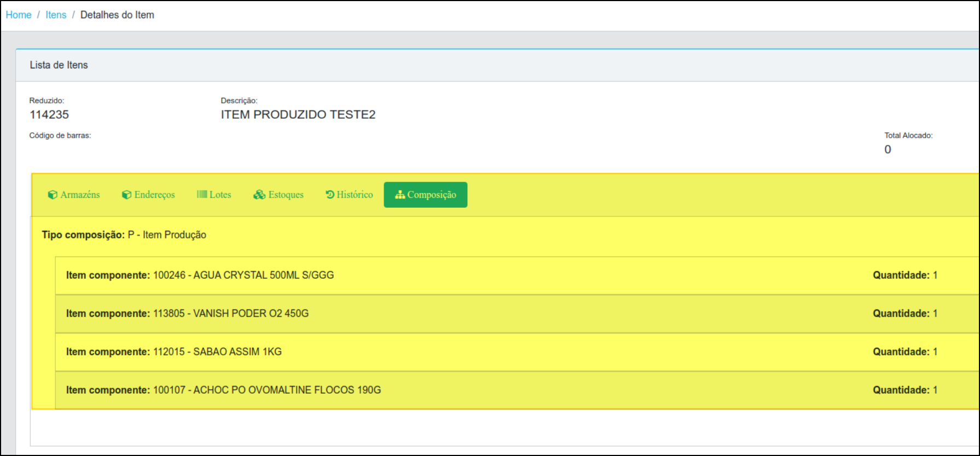Screen dimensions: 980x456
Task: Click the Lista de Itens panel title
Action: (59, 65)
